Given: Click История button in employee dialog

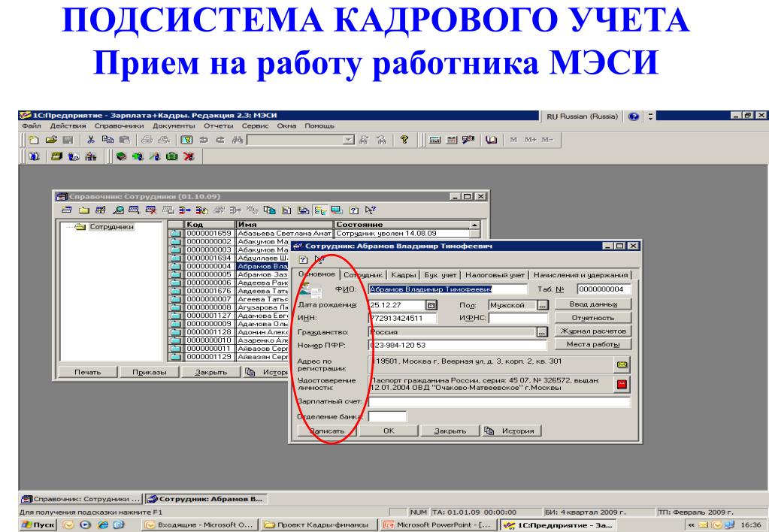Looking at the screenshot, I should pos(511,431).
